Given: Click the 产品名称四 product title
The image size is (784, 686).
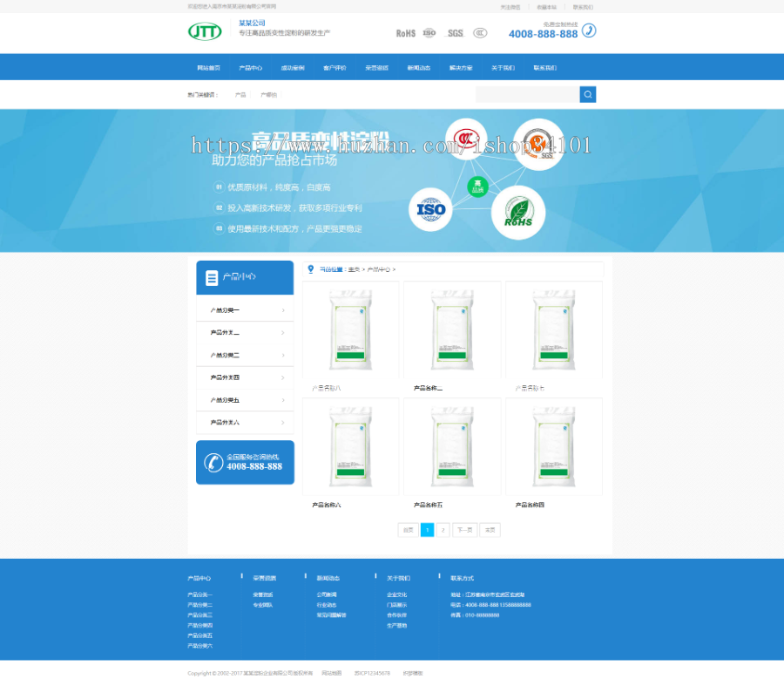Looking at the screenshot, I should click(x=530, y=506).
